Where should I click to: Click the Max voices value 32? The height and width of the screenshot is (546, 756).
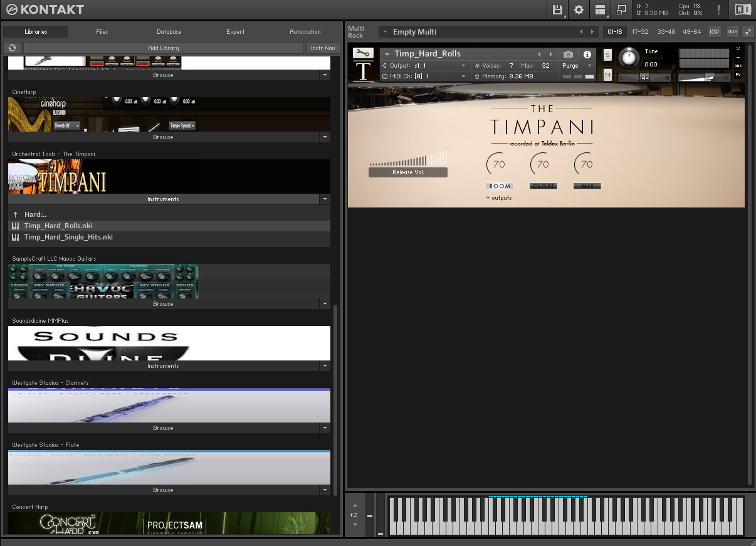[x=545, y=65]
